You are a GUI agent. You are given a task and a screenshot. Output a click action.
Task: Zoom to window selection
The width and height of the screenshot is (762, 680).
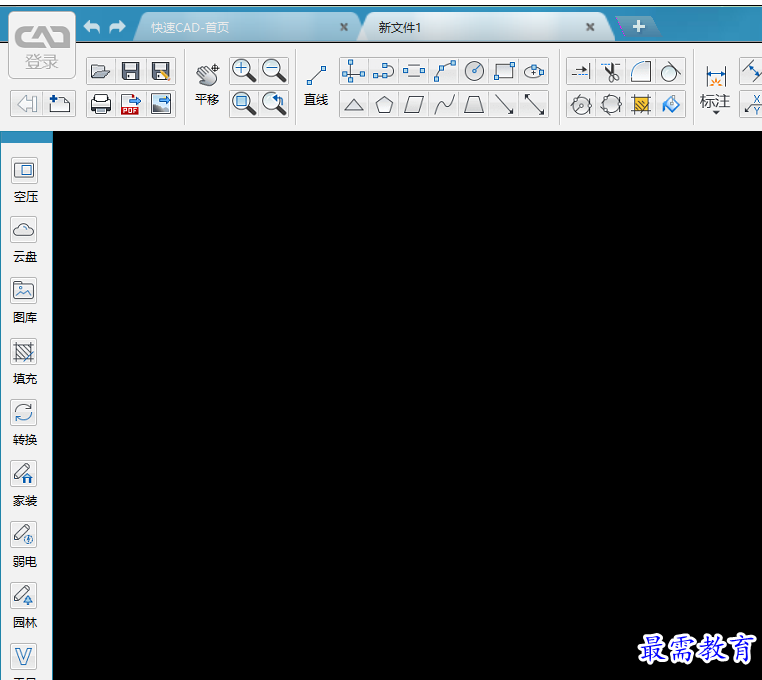[244, 104]
